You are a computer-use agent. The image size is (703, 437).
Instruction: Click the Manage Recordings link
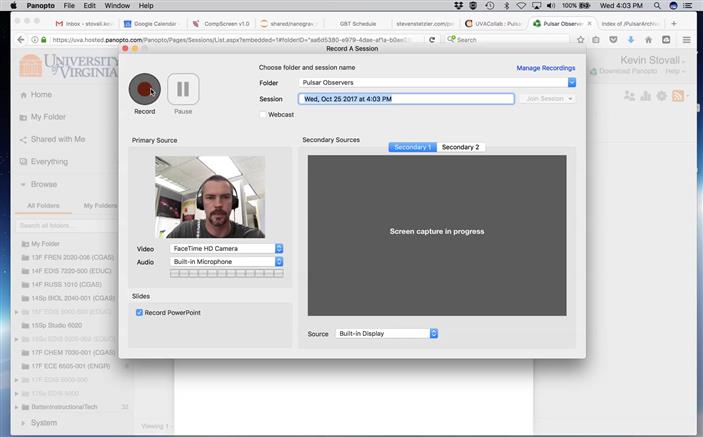pyautogui.click(x=545, y=68)
